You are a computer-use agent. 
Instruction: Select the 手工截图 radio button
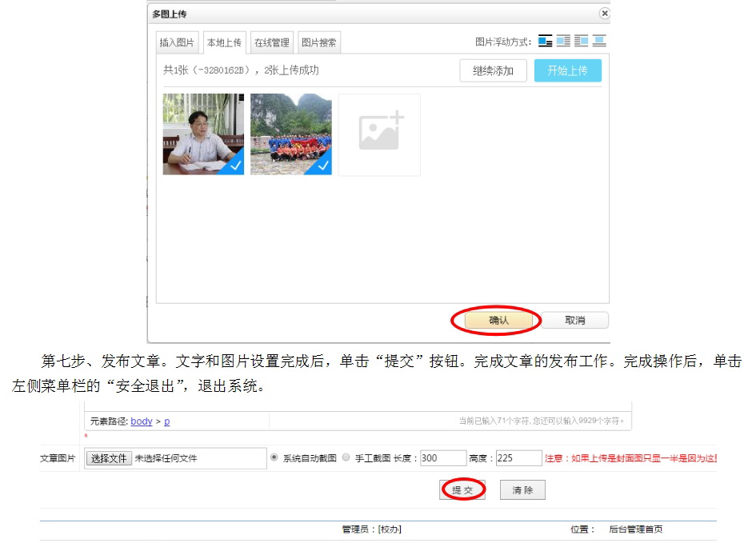pyautogui.click(x=346, y=457)
